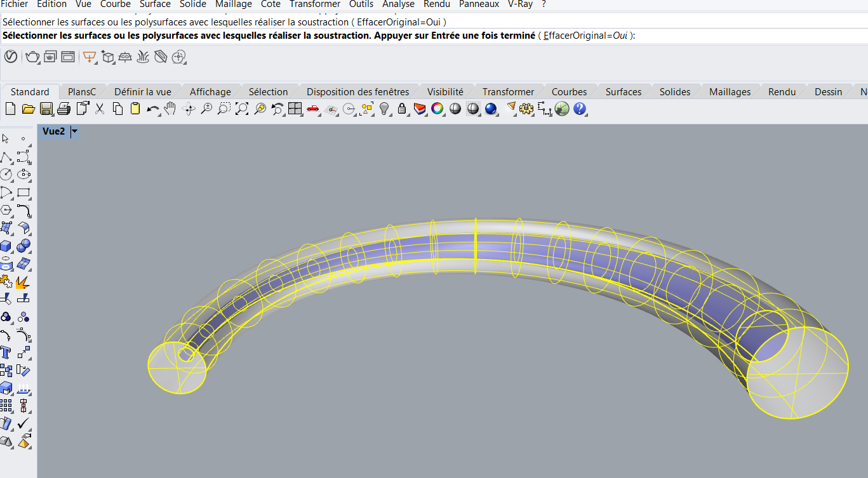Click the blue Help question mark button
This screenshot has width=868, height=478.
[x=580, y=109]
